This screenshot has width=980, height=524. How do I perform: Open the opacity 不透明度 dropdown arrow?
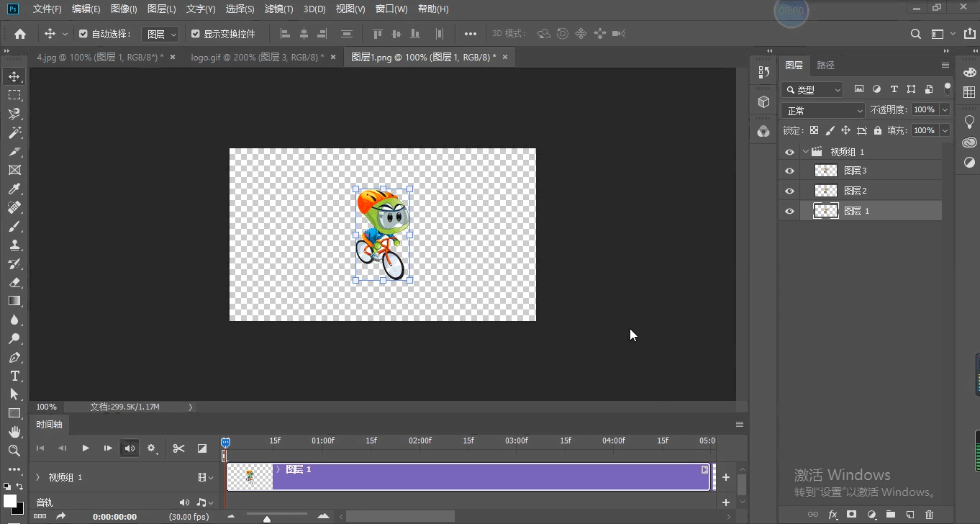945,109
